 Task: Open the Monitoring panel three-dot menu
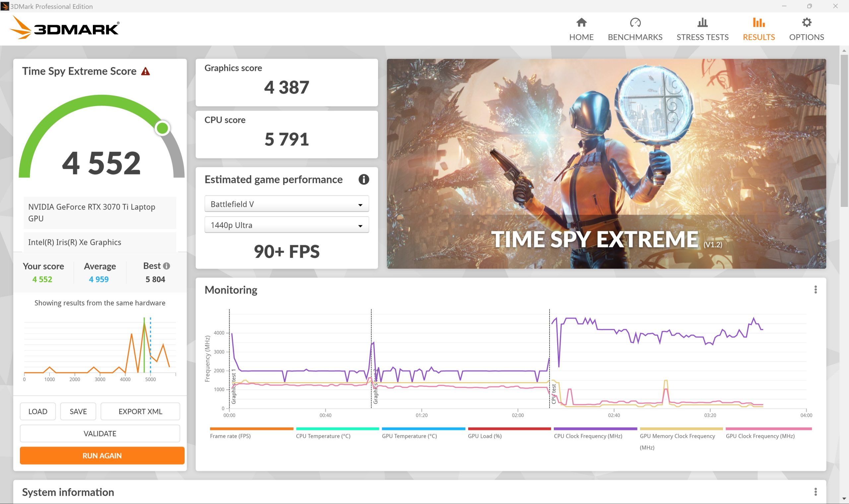[816, 290]
